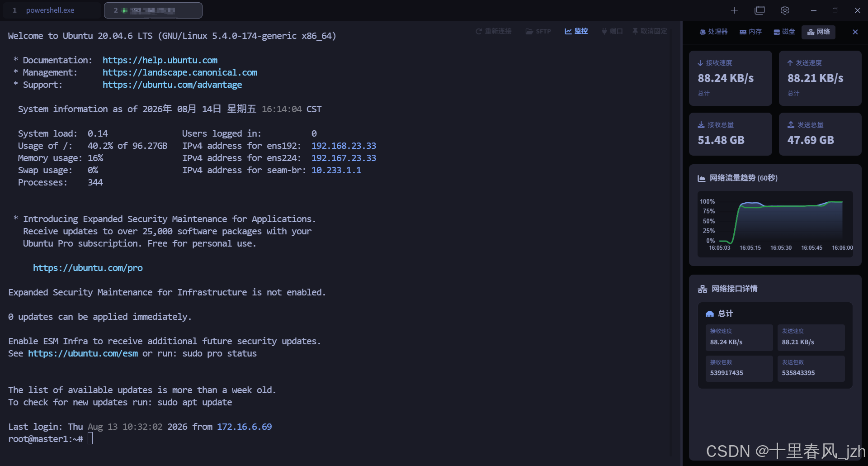This screenshot has height=466, width=868.
Task: Click the 'sudo apt update' line in terminal
Action: (120, 402)
